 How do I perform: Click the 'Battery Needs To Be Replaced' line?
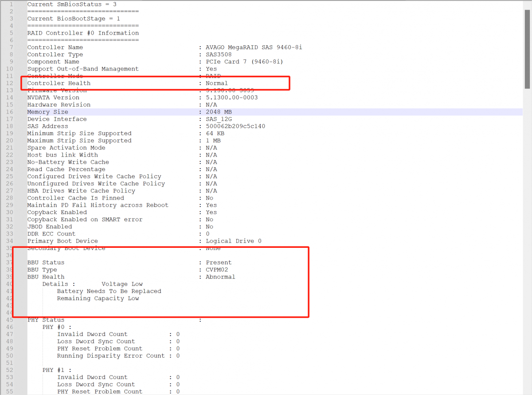click(109, 291)
